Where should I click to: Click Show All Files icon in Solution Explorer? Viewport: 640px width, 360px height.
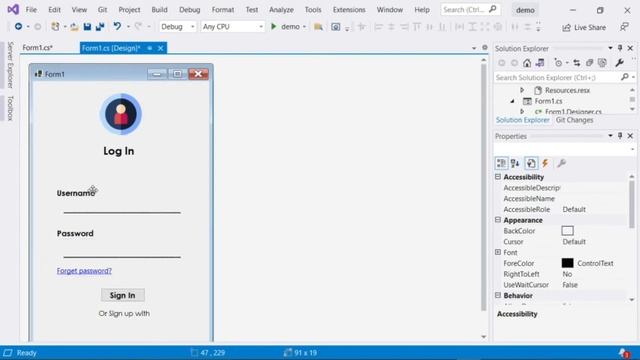pyautogui.click(x=602, y=63)
